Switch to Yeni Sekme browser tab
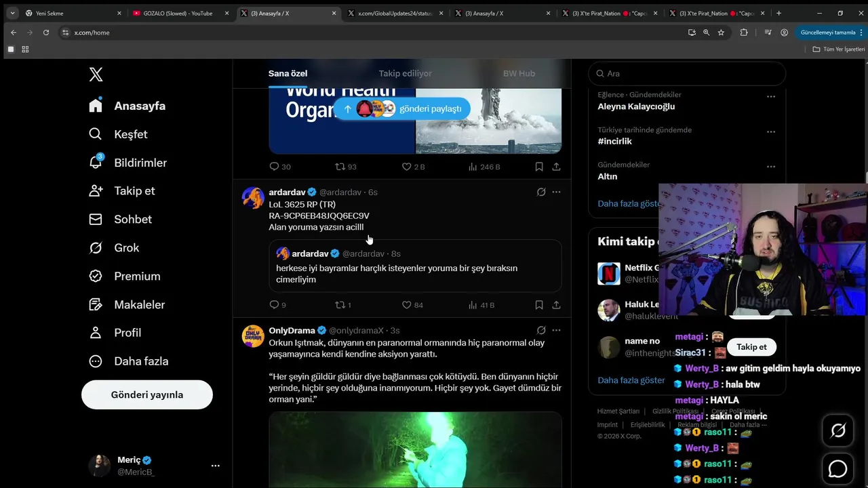Image resolution: width=868 pixels, height=488 pixels. point(71,13)
